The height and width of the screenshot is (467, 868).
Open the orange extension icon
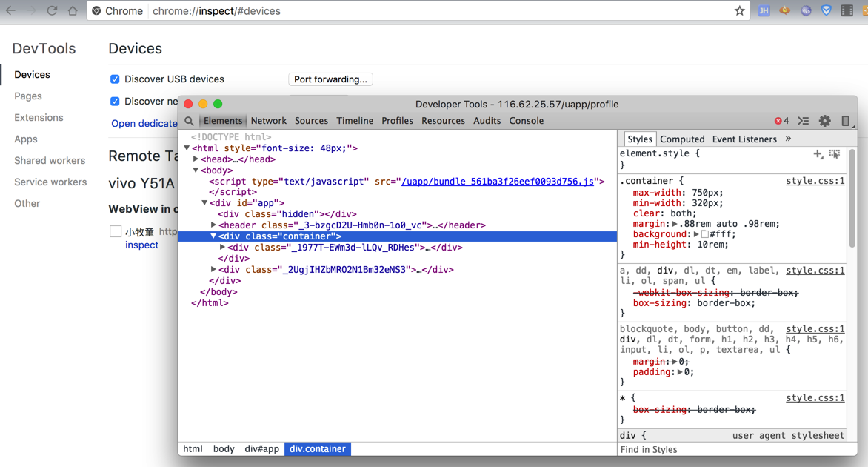pyautogui.click(x=785, y=10)
